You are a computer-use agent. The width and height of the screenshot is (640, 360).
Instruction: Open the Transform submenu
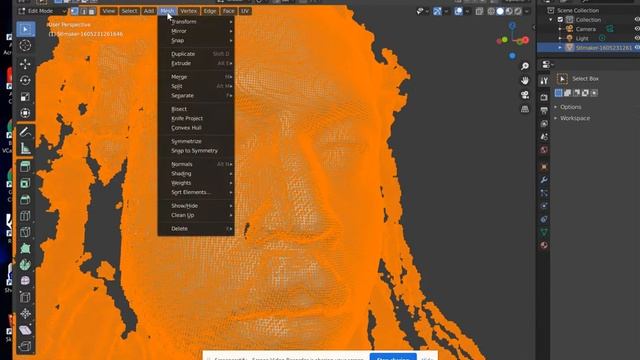[196, 22]
